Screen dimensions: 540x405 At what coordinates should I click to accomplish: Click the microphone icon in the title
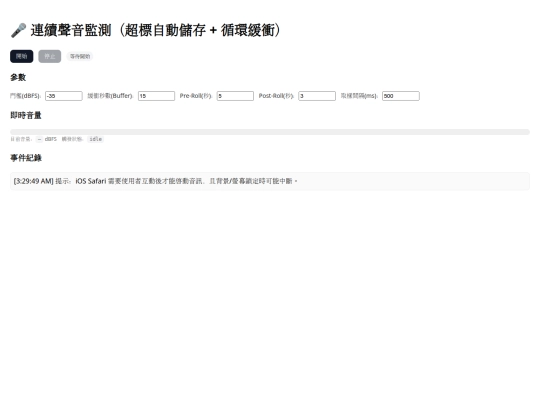(18, 30)
